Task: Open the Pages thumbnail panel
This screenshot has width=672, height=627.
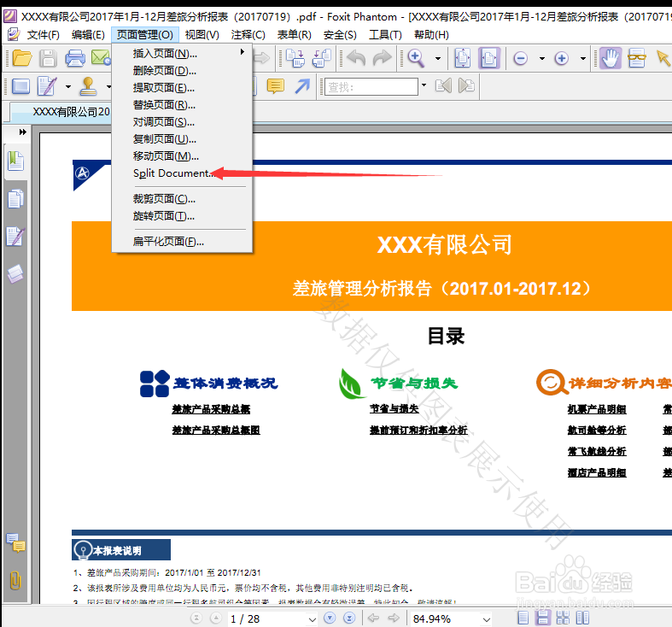Action: (x=16, y=199)
